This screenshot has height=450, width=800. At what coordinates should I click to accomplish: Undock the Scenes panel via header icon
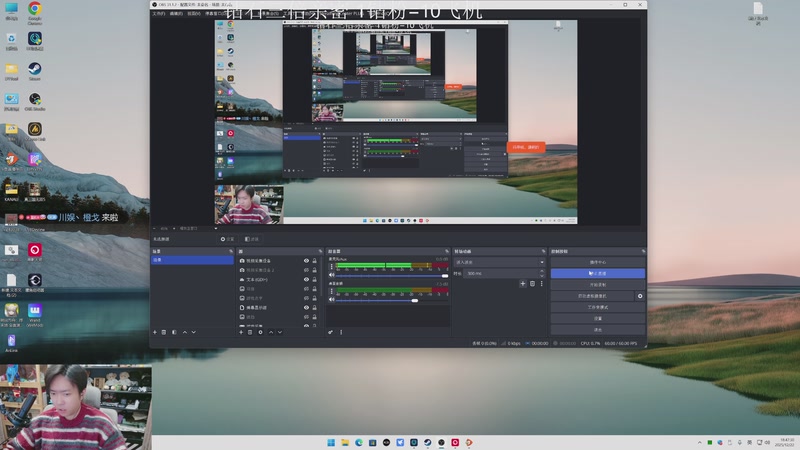231,252
